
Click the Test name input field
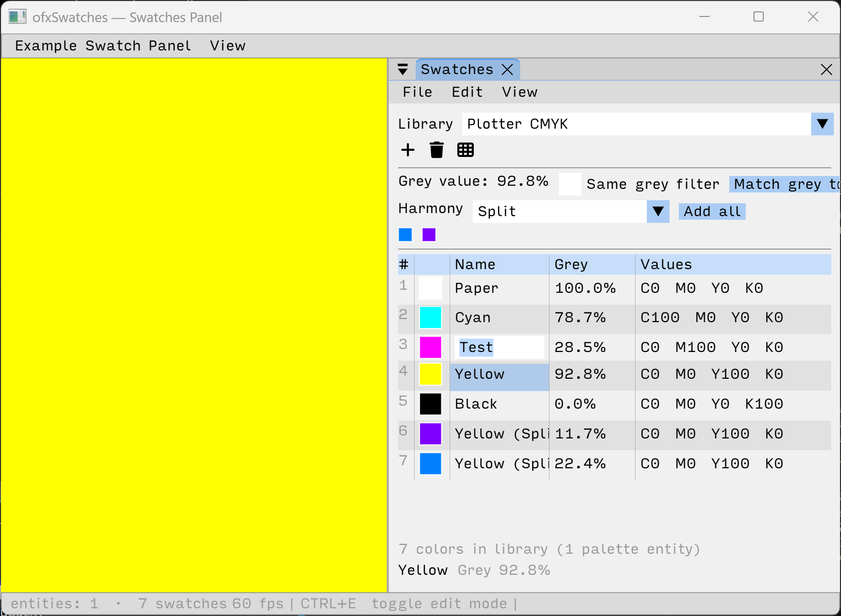(500, 347)
